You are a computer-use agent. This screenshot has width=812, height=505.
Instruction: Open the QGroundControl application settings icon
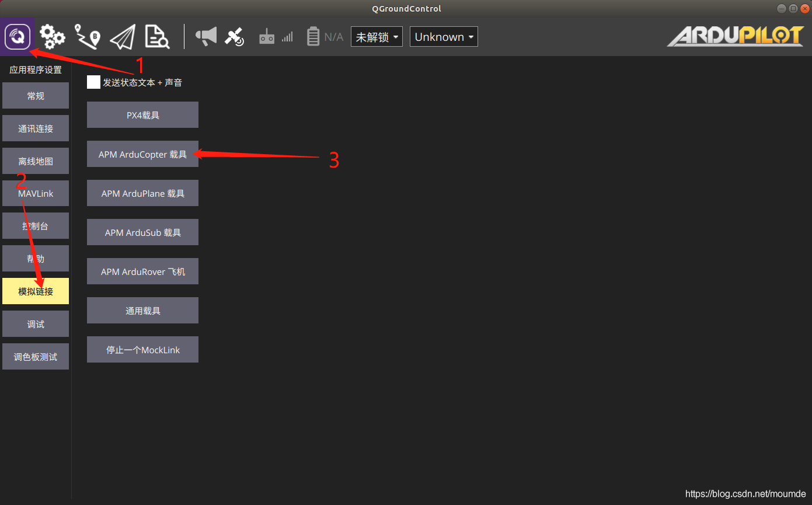18,37
